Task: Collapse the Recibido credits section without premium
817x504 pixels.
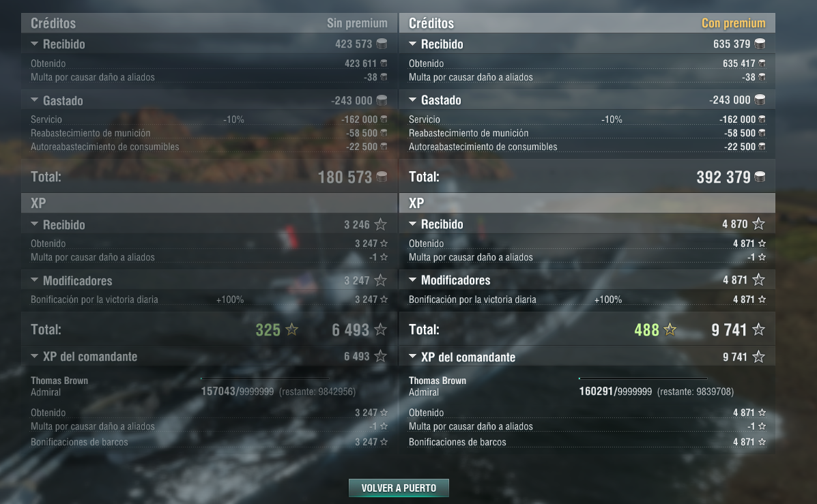Action: [x=34, y=44]
